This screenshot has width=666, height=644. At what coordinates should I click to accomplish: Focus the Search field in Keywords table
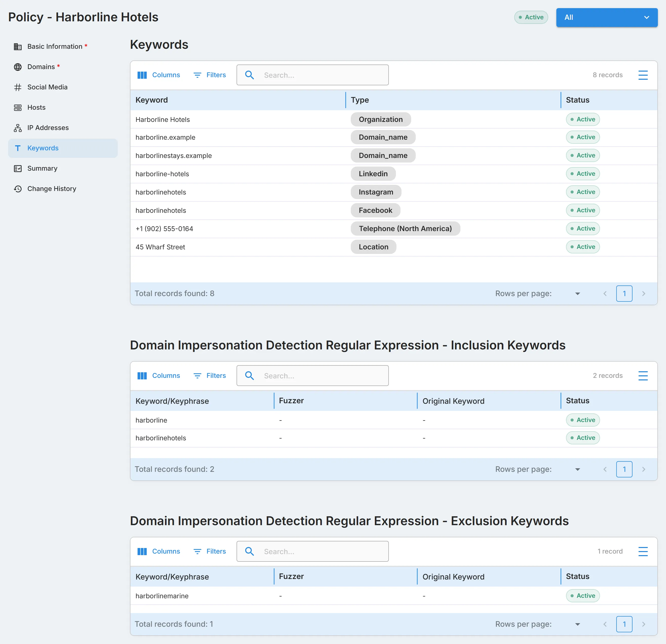tap(313, 75)
